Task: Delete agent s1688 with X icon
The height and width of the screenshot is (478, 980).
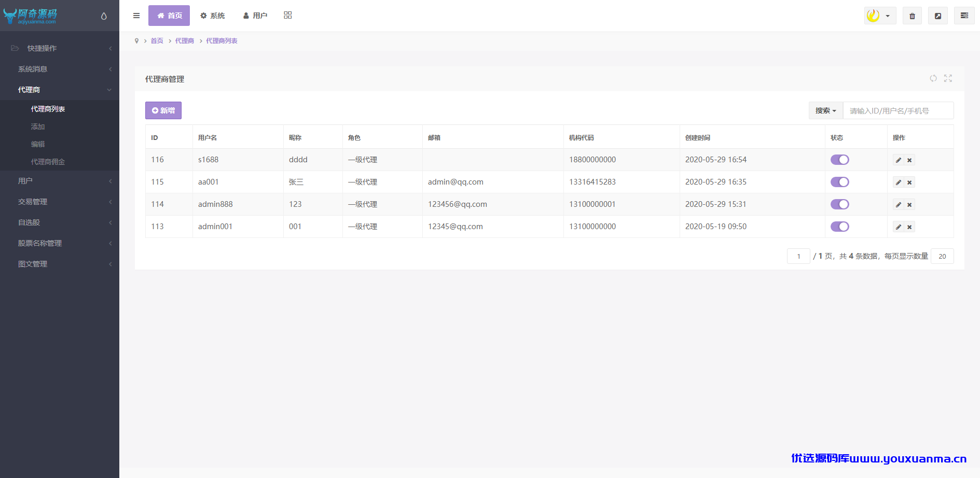Action: 909,160
